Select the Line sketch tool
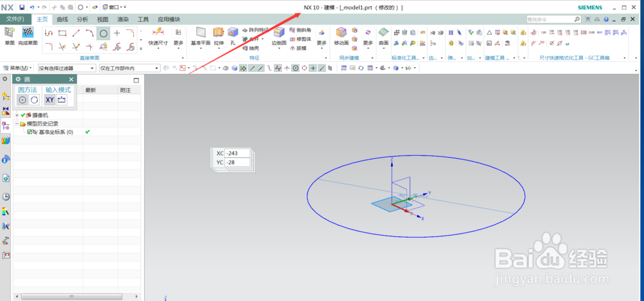The height and width of the screenshot is (301, 644). [76, 34]
